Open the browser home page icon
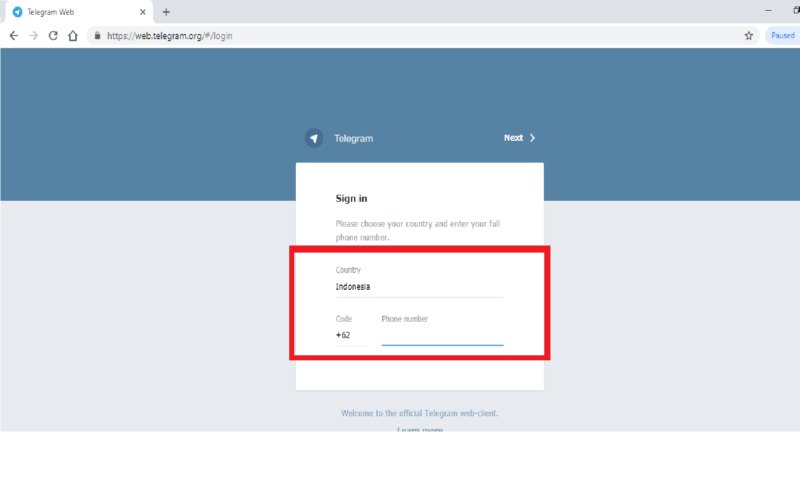800x492 pixels. tap(73, 36)
